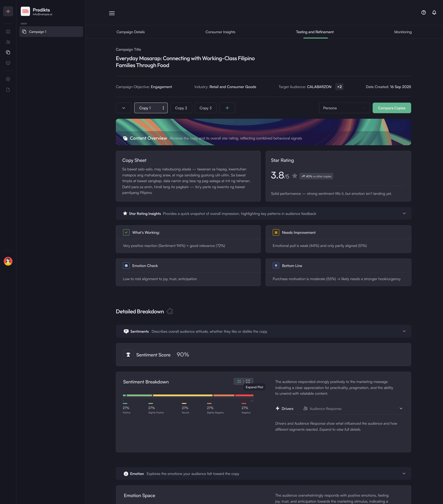Select the Copy 2 button
This screenshot has width=443, height=504.
pos(181,108)
